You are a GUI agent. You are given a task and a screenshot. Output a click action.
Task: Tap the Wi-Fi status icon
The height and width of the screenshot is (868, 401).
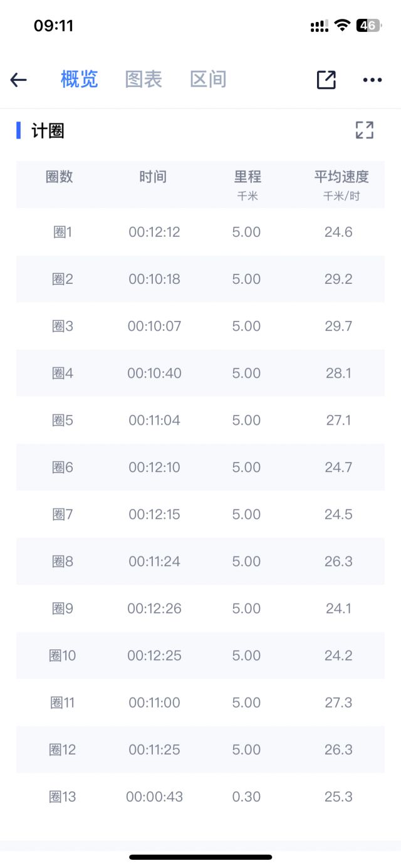click(342, 26)
